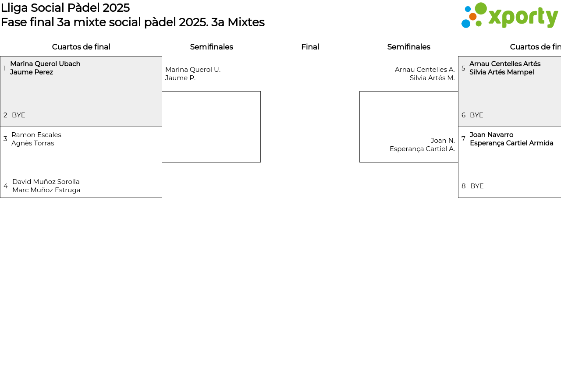Viewport: 561px width, 392px height.
Task: Click Marina Querol U. semifinal slot
Action: click(x=193, y=74)
